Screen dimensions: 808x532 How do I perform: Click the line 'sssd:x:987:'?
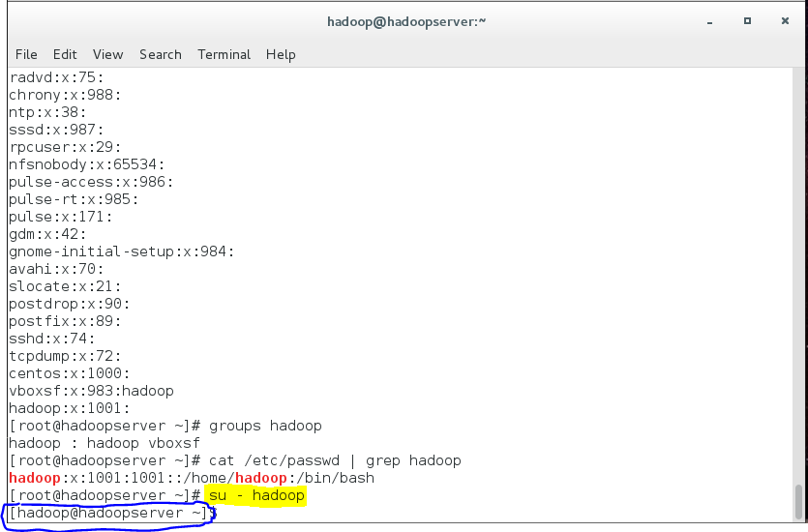point(57,130)
